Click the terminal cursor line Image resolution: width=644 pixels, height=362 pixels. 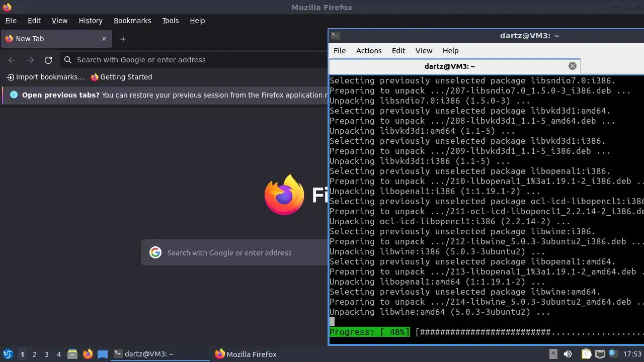tap(332, 322)
